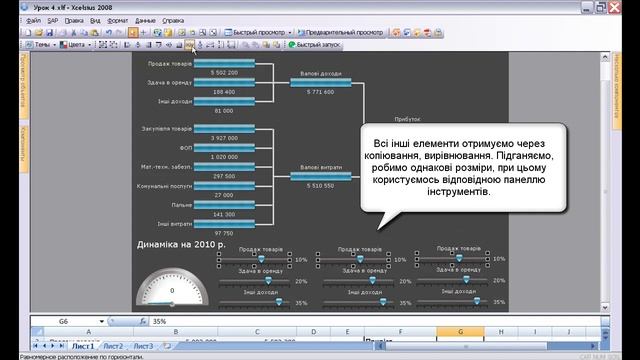Open the Данные menu
The width and height of the screenshot is (640, 360).
coord(145,20)
